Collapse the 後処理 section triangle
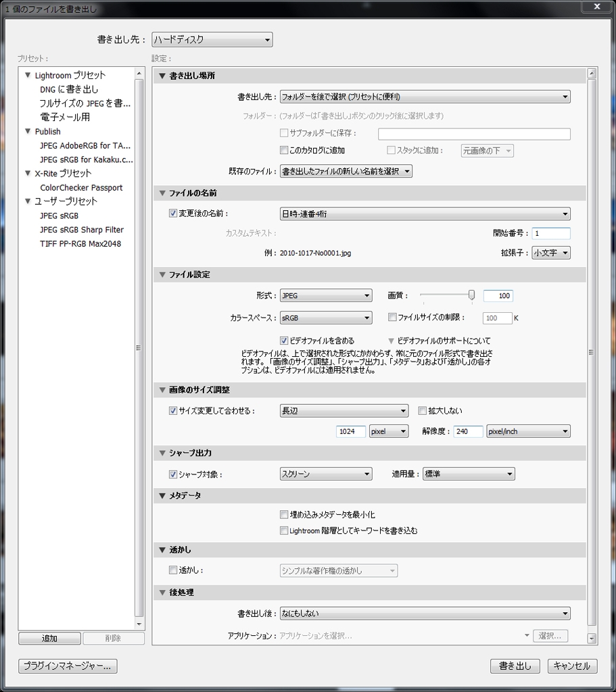This screenshot has width=616, height=692. pos(162,593)
